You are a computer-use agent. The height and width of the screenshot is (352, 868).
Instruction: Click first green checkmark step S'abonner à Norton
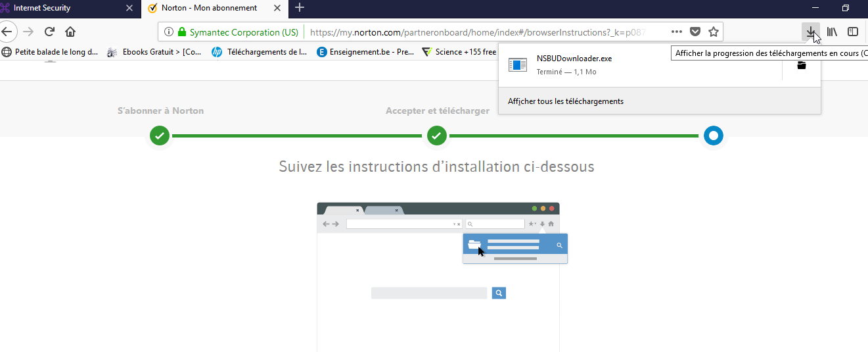[x=160, y=136]
